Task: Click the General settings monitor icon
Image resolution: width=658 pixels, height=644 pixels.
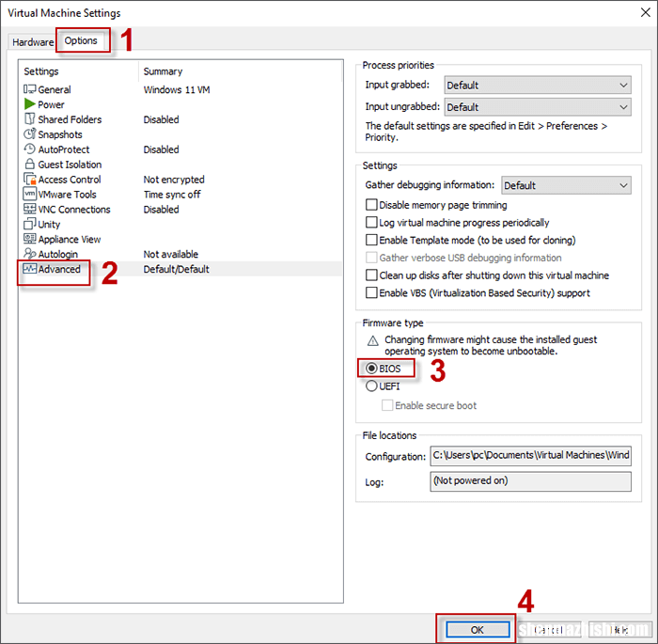Action: 30,89
